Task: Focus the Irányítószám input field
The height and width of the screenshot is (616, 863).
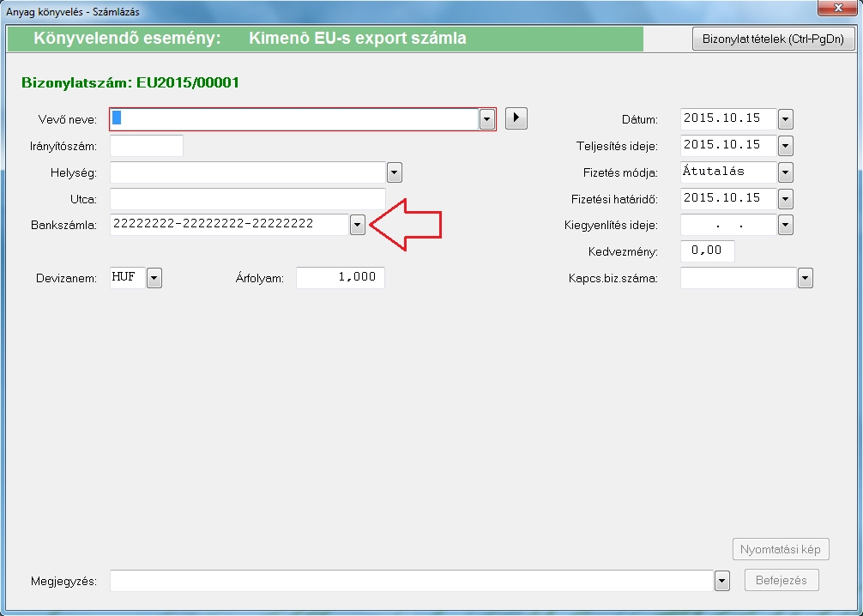Action: pyautogui.click(x=147, y=146)
